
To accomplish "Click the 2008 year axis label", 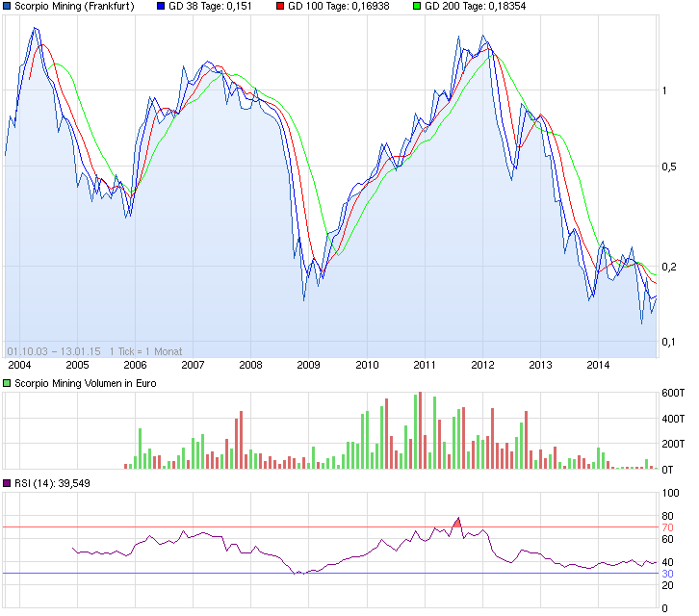I will pos(251,365).
